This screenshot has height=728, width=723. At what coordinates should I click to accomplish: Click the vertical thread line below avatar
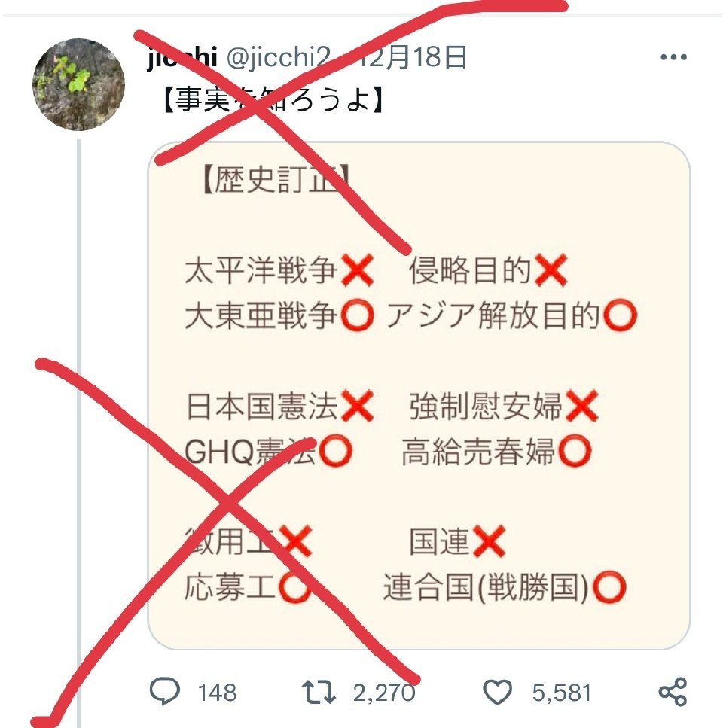click(x=79, y=432)
